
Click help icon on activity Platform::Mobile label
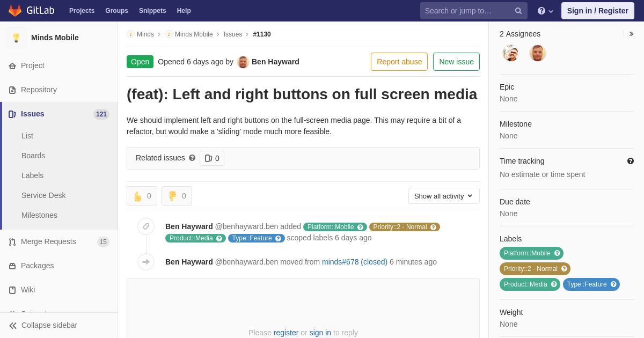(x=361, y=227)
